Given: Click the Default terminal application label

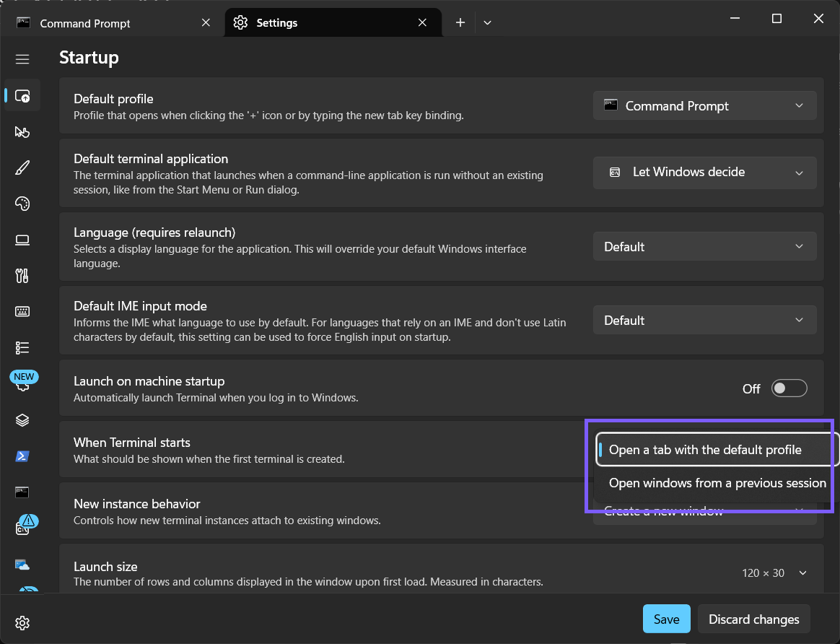Looking at the screenshot, I should point(151,159).
